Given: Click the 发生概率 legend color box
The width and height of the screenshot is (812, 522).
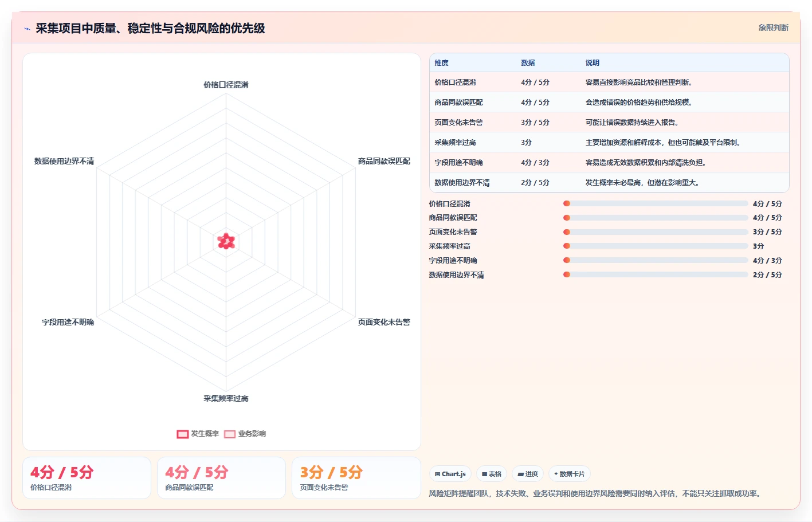Looking at the screenshot, I should click(x=183, y=434).
